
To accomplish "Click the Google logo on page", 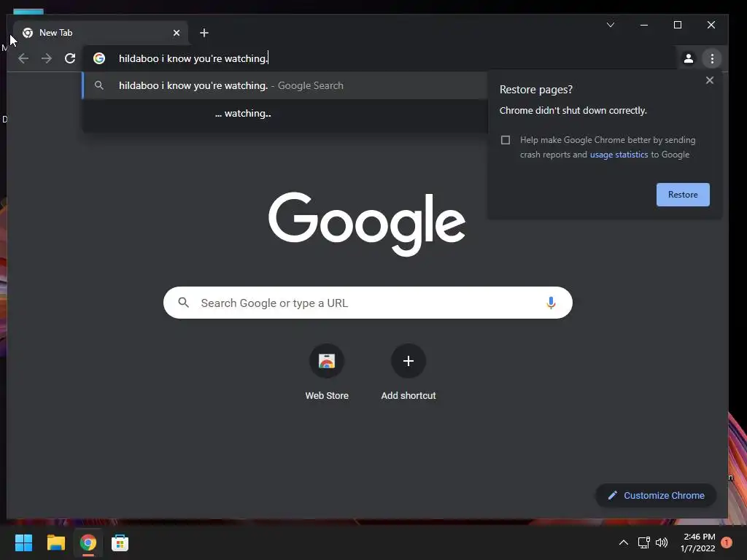I will [367, 223].
